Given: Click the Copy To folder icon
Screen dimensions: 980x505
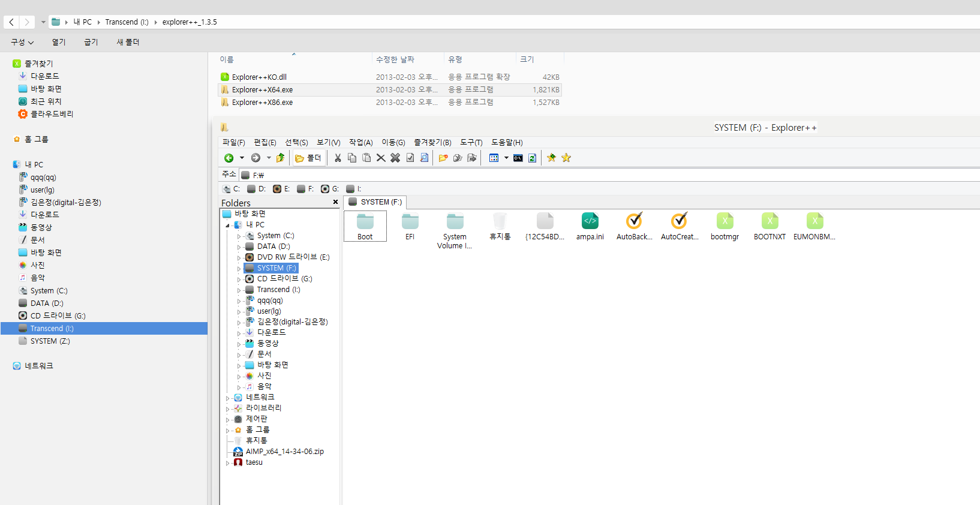Looking at the screenshot, I should [x=458, y=158].
